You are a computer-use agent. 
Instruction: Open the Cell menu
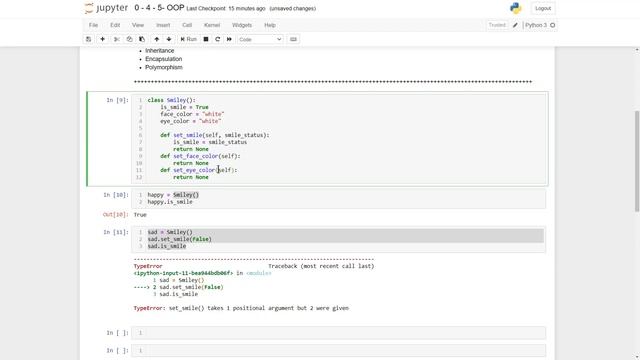click(x=187, y=25)
